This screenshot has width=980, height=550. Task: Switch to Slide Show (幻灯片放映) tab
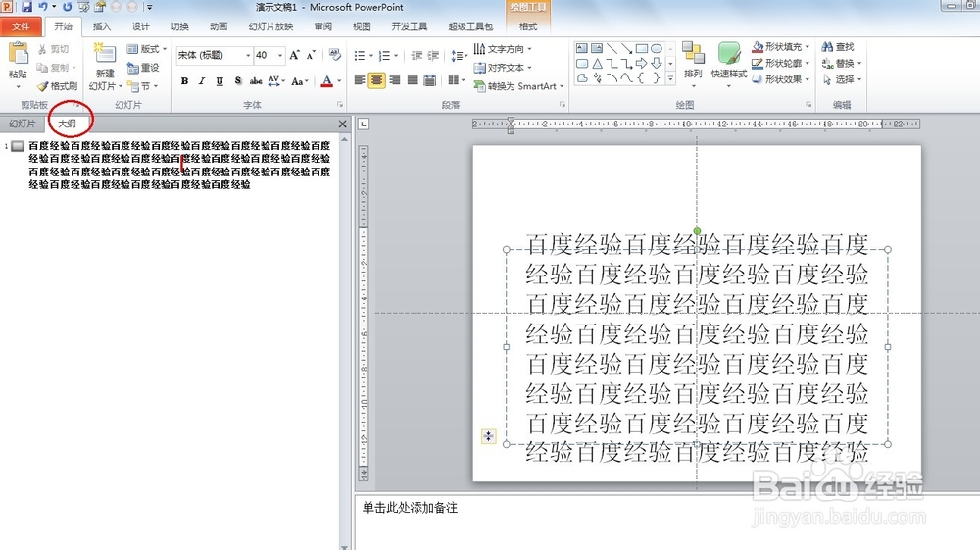click(x=270, y=26)
